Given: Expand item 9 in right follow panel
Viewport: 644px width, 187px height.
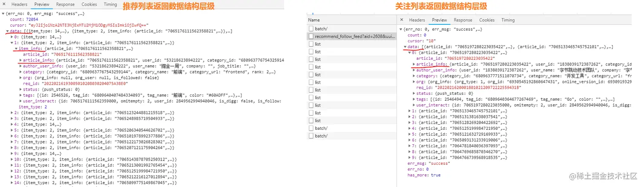Looking at the screenshot, I should (x=409, y=158).
